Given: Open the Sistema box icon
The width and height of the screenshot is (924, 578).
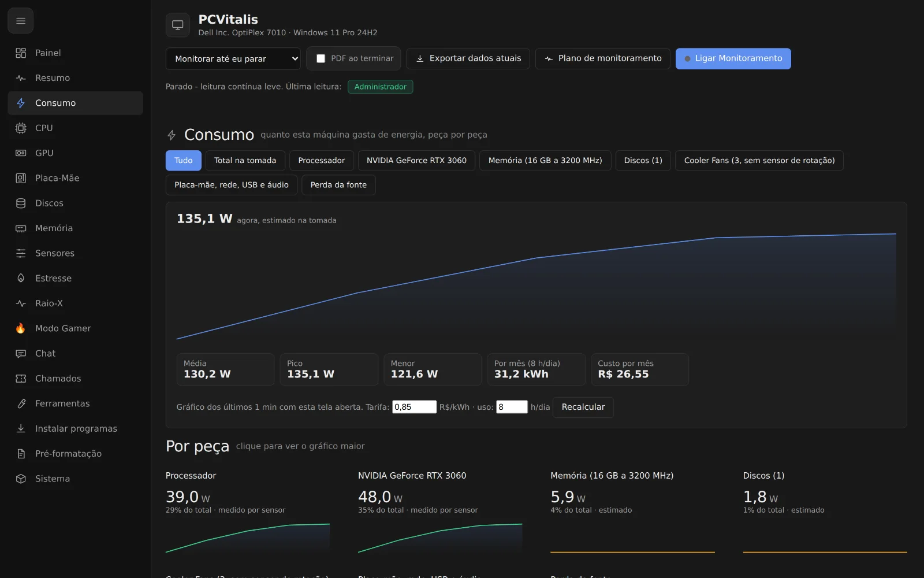Looking at the screenshot, I should 21,479.
